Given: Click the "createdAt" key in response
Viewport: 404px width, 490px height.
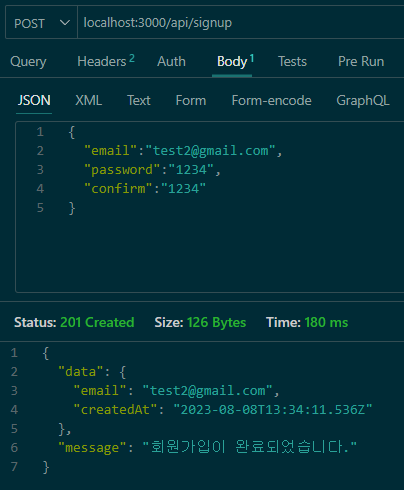Looking at the screenshot, I should coord(115,410).
